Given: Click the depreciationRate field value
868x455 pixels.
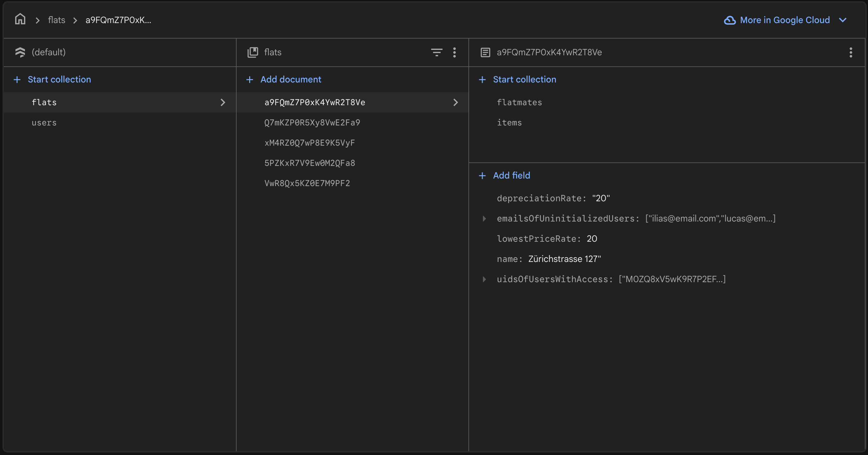Looking at the screenshot, I should [x=601, y=198].
